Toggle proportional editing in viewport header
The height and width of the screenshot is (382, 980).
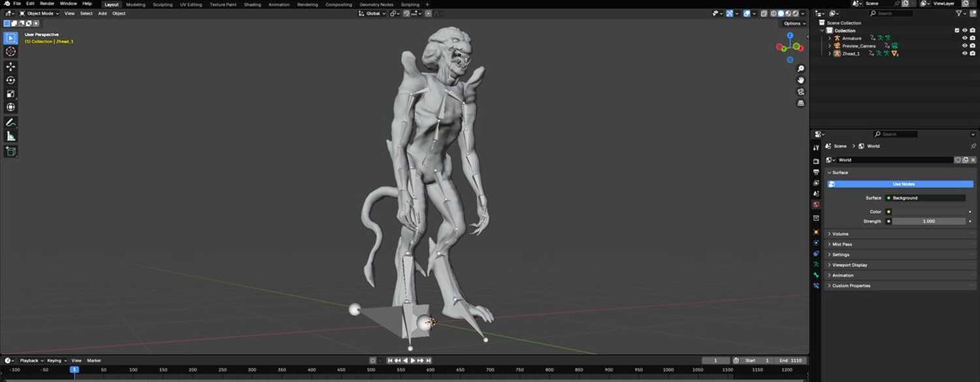[x=427, y=13]
